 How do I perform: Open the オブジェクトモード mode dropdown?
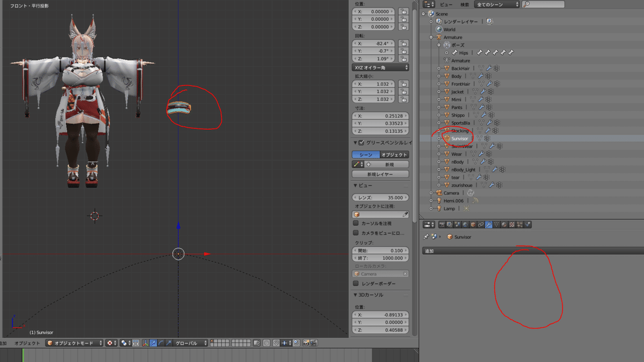pyautogui.click(x=74, y=343)
